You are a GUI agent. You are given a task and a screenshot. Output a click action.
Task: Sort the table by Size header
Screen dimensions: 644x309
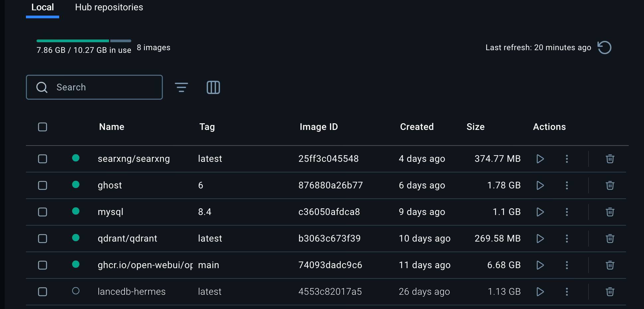tap(476, 127)
